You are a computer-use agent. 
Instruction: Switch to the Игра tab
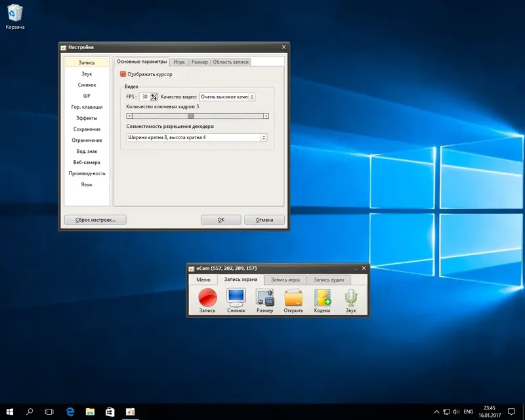coord(179,62)
